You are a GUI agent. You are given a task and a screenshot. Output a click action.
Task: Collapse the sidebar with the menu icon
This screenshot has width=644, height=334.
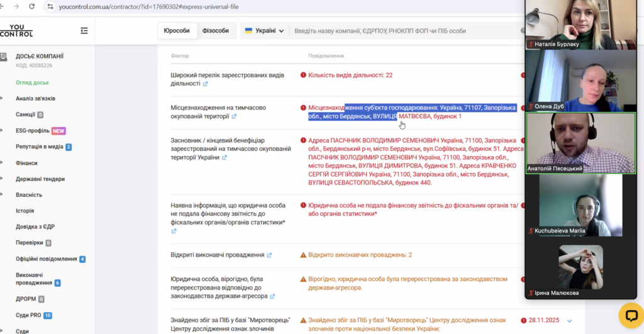pyautogui.click(x=84, y=31)
